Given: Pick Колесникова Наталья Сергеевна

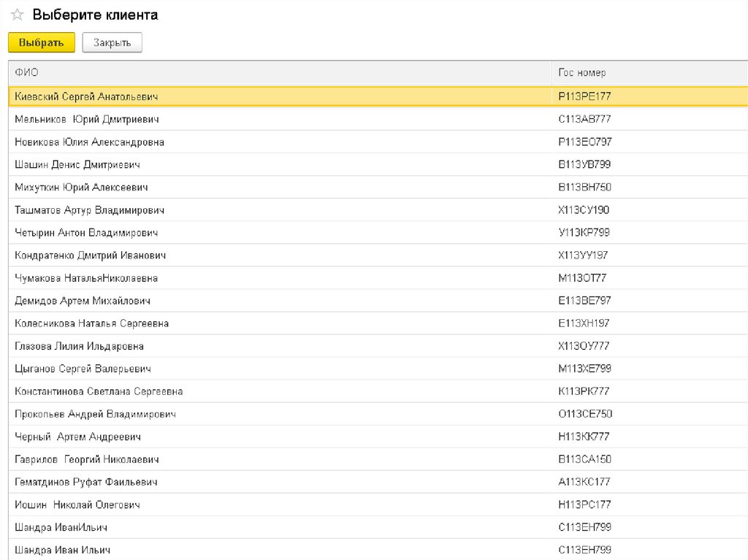Looking at the screenshot, I should 92,323.
